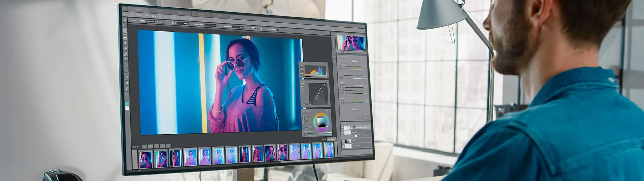Click the histogram graph
The image size is (644, 181).
point(316,71)
